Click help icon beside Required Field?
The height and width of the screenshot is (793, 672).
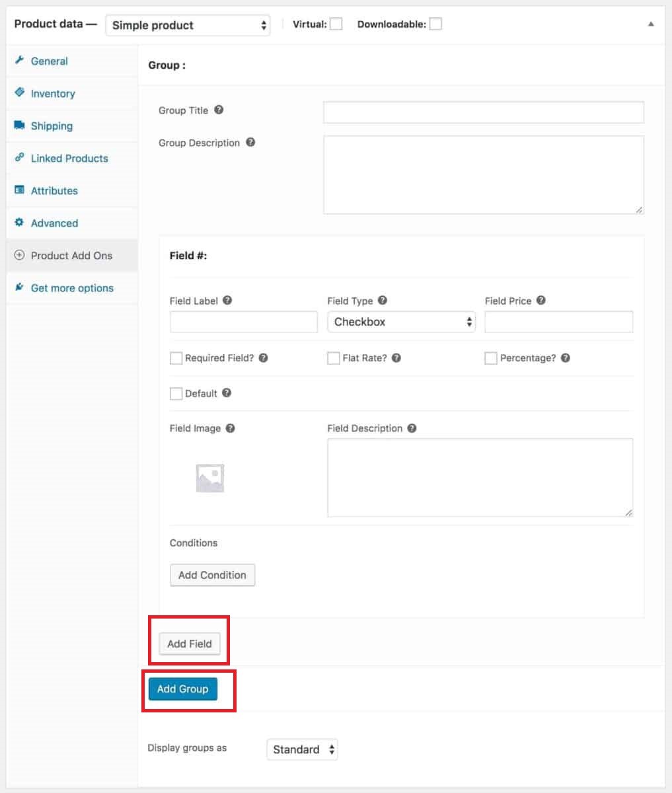[x=264, y=358]
